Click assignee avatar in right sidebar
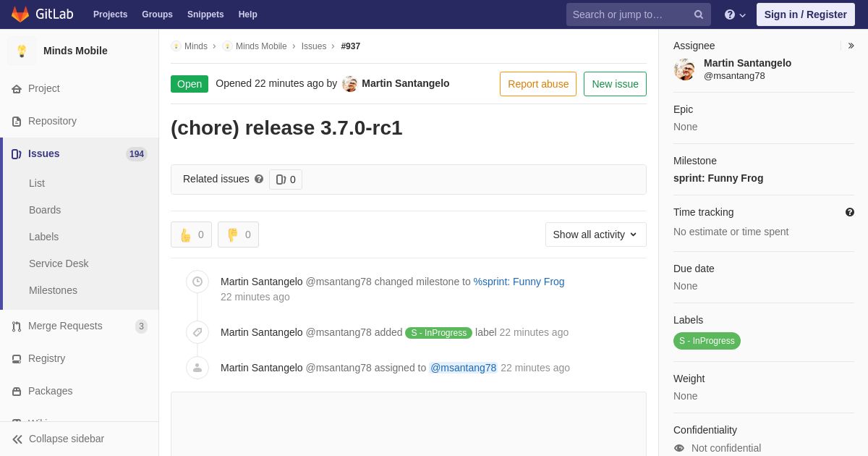This screenshot has height=456, width=868. tap(684, 69)
